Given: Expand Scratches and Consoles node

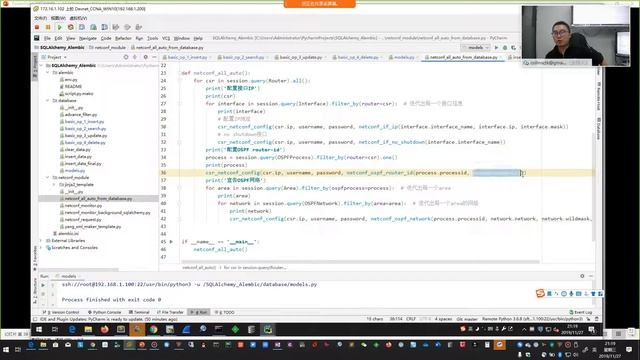Looking at the screenshot, I should pos(42,247).
